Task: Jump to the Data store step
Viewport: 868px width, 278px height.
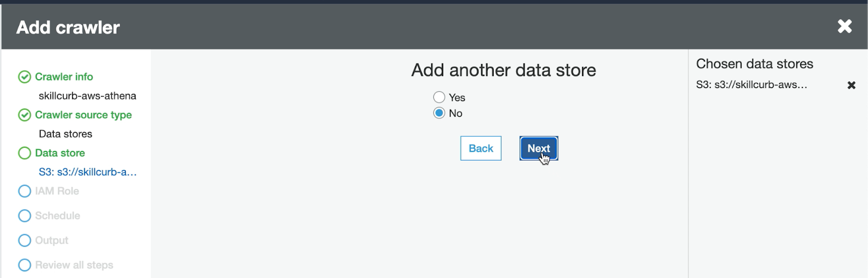Action: tap(60, 153)
